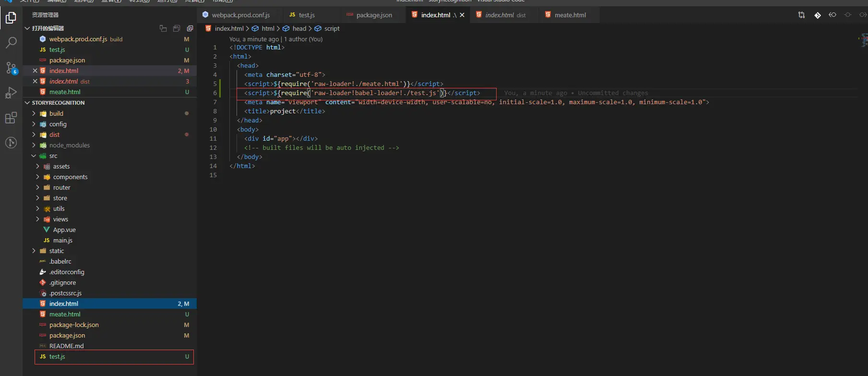Select webpack.prod.conf.js in open editors list
The width and height of the screenshot is (868, 376).
pos(109,39)
